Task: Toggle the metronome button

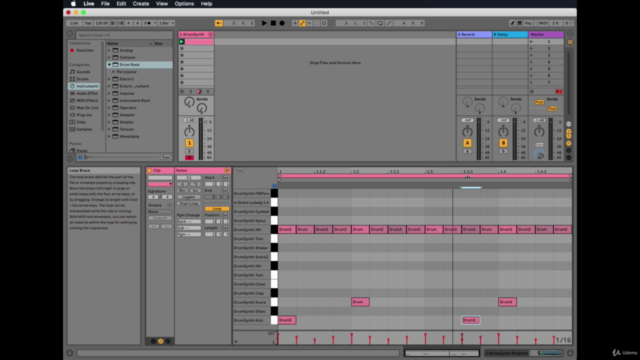Action: (x=147, y=23)
